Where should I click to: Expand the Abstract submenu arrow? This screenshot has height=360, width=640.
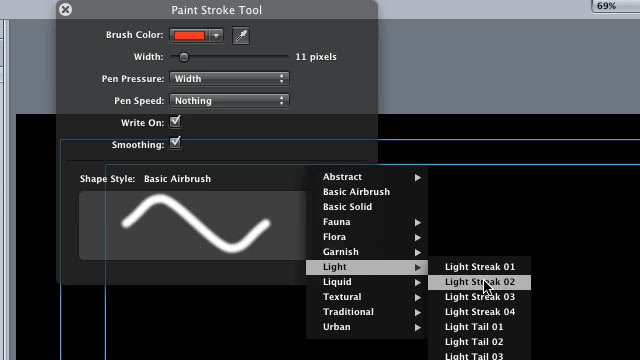(418, 177)
